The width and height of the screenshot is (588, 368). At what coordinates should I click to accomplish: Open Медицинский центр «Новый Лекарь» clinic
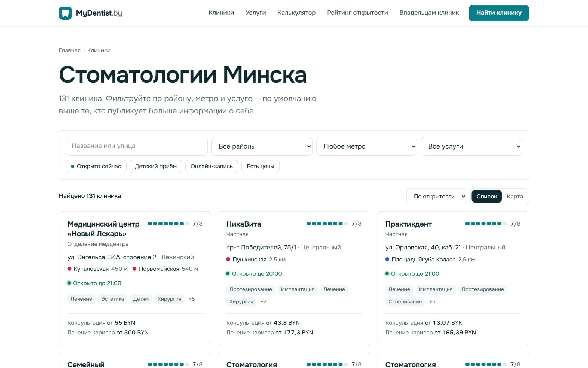pos(103,229)
